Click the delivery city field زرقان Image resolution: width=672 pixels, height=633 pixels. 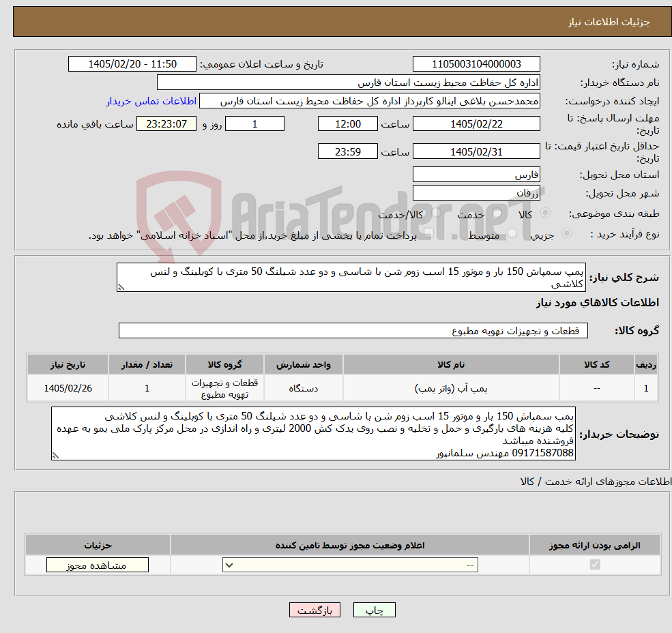pos(476,193)
